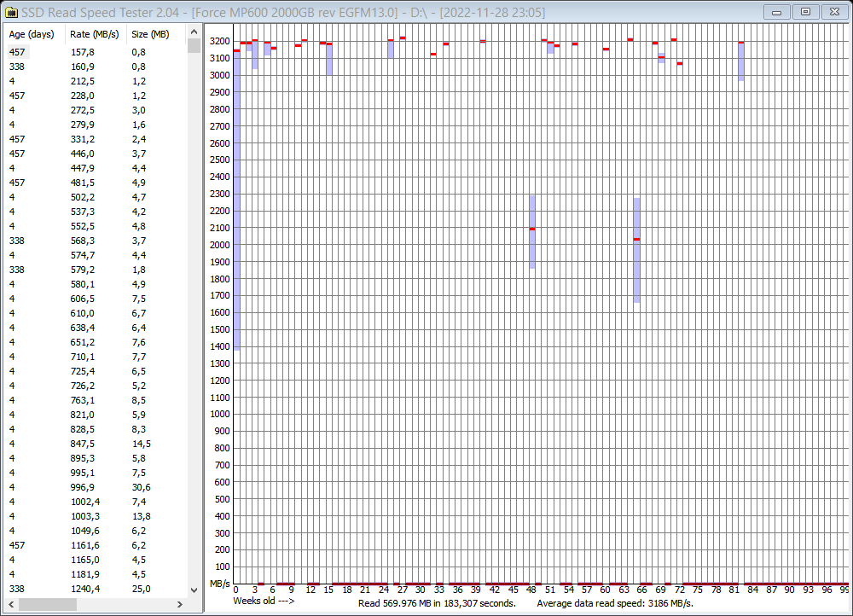The height and width of the screenshot is (616, 853).
Task: Select the row with rate 1240,4
Action: click(85, 589)
